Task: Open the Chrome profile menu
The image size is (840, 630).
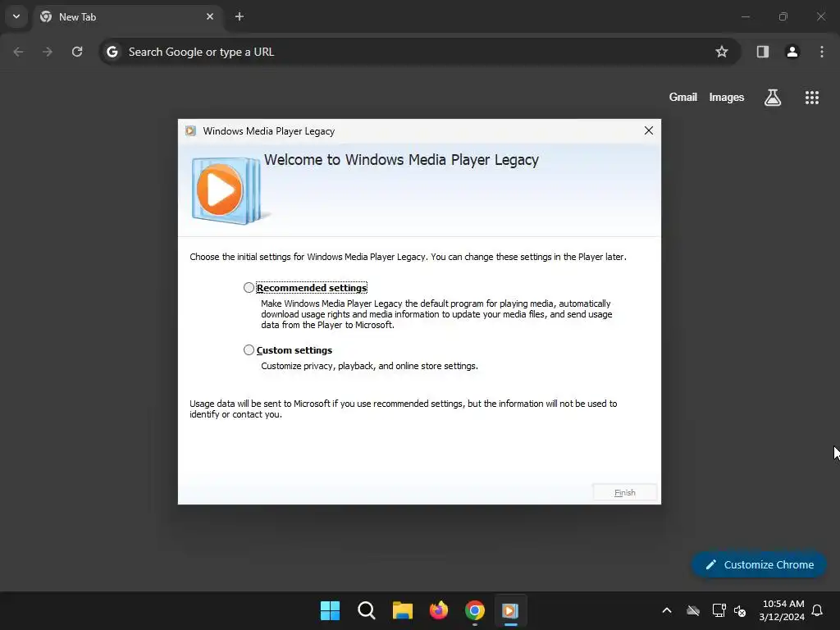Action: pos(792,52)
